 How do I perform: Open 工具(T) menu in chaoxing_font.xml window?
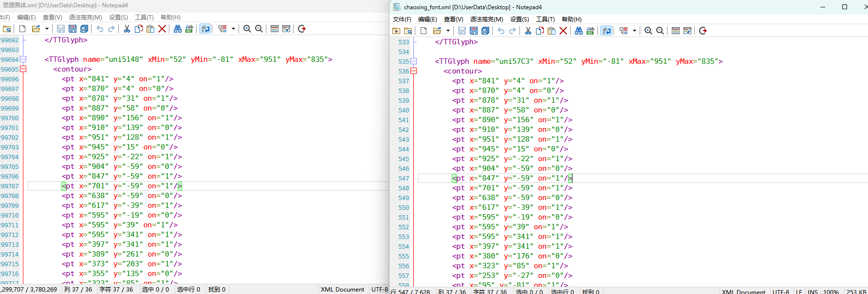pos(545,19)
